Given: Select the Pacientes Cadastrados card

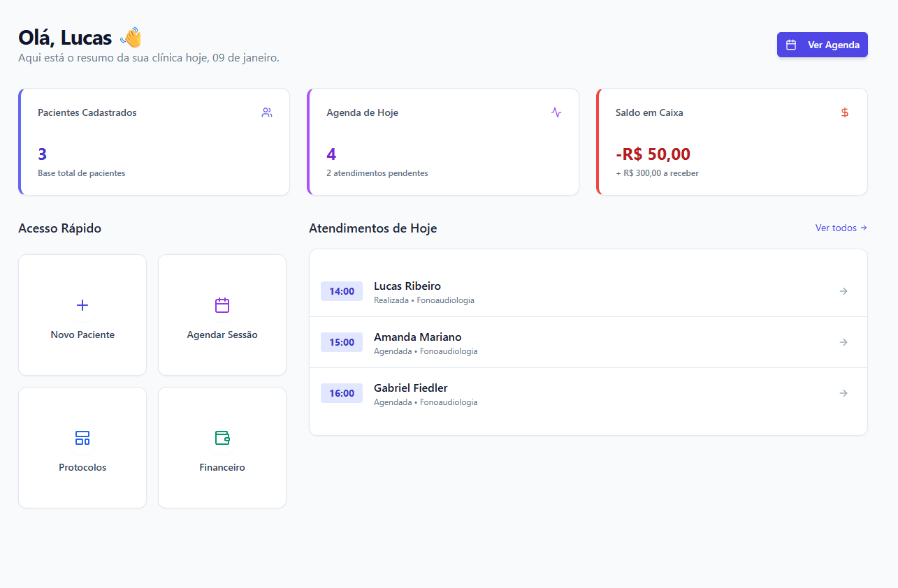Looking at the screenshot, I should [x=154, y=142].
